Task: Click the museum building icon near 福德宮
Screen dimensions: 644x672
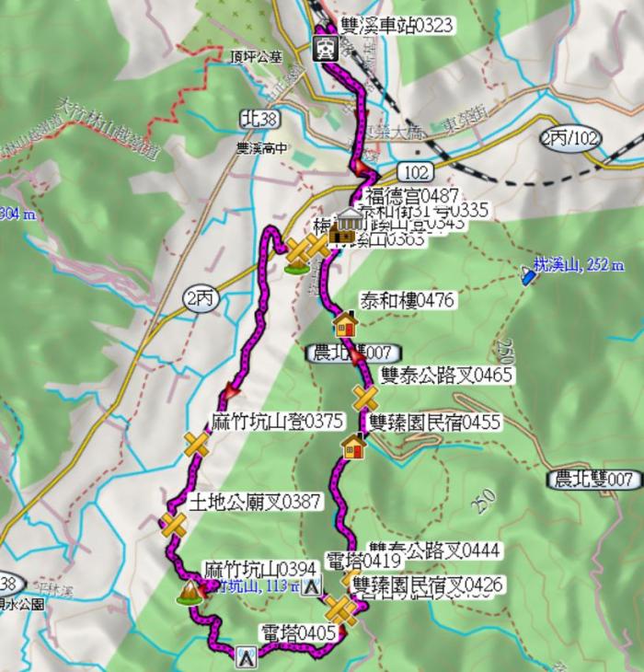Action: pyautogui.click(x=350, y=219)
